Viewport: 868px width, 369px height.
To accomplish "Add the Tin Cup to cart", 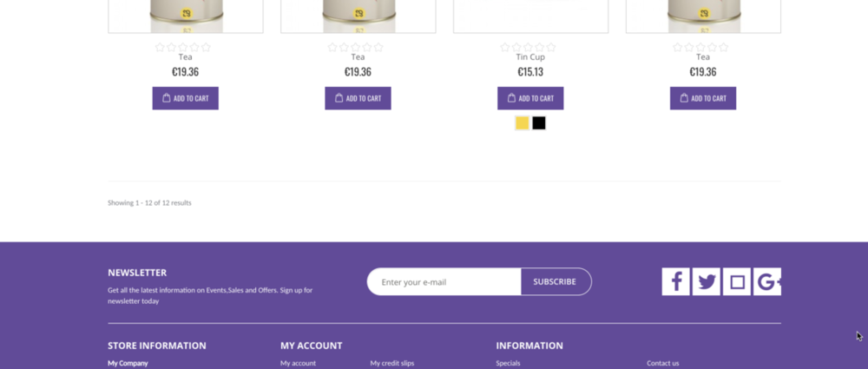I will pyautogui.click(x=530, y=98).
